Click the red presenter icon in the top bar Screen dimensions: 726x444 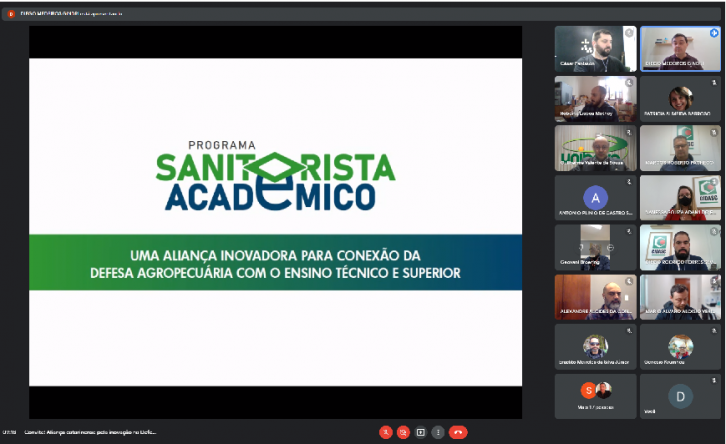(x=11, y=14)
